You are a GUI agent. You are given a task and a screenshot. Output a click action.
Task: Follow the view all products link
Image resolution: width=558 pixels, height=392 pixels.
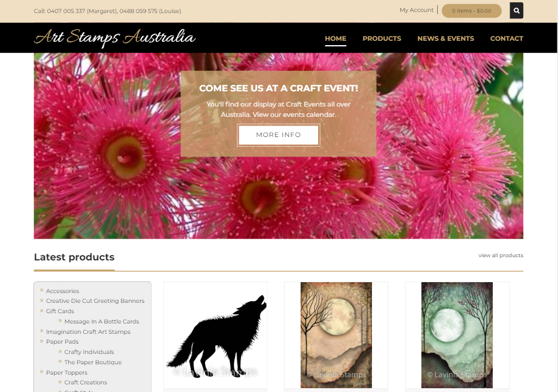(x=500, y=256)
